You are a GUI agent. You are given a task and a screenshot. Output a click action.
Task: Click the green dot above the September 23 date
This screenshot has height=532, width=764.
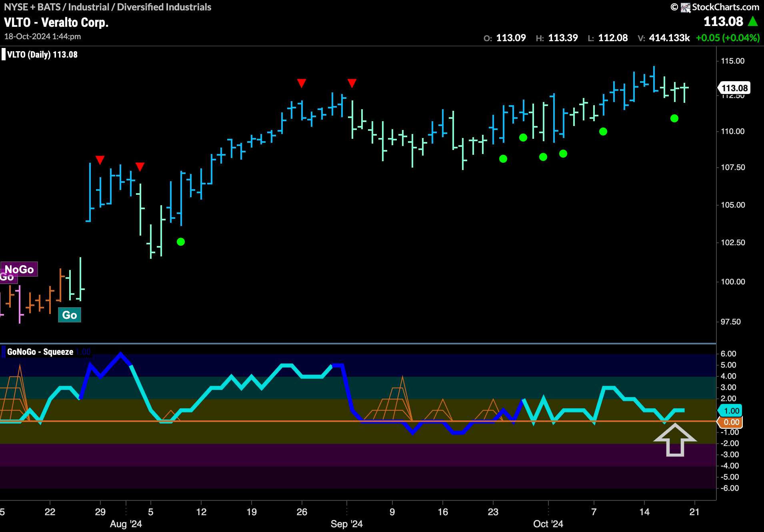click(503, 159)
